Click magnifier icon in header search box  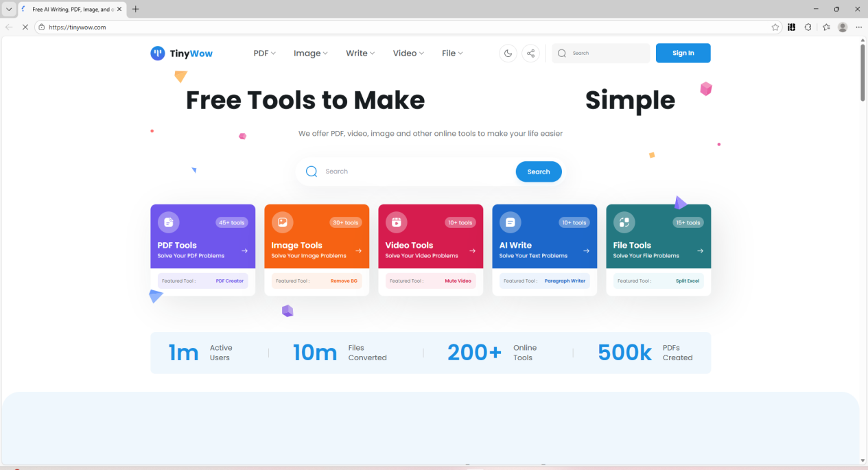click(x=562, y=53)
